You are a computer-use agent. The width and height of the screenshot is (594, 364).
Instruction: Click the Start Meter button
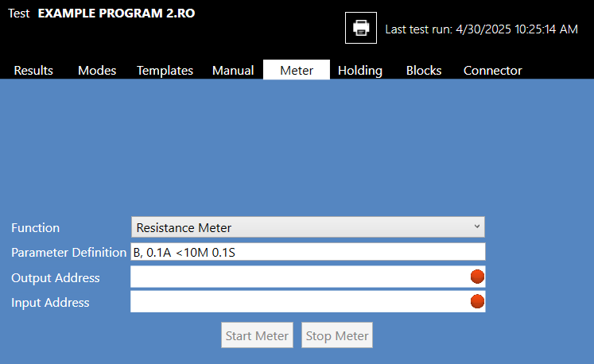pyautogui.click(x=257, y=335)
